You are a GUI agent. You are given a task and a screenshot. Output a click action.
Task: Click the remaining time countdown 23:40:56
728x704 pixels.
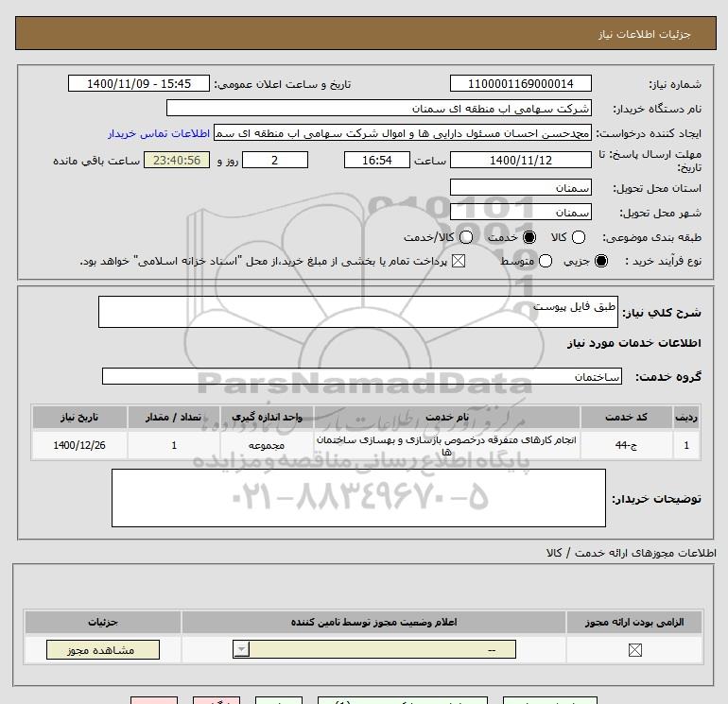[x=177, y=160]
